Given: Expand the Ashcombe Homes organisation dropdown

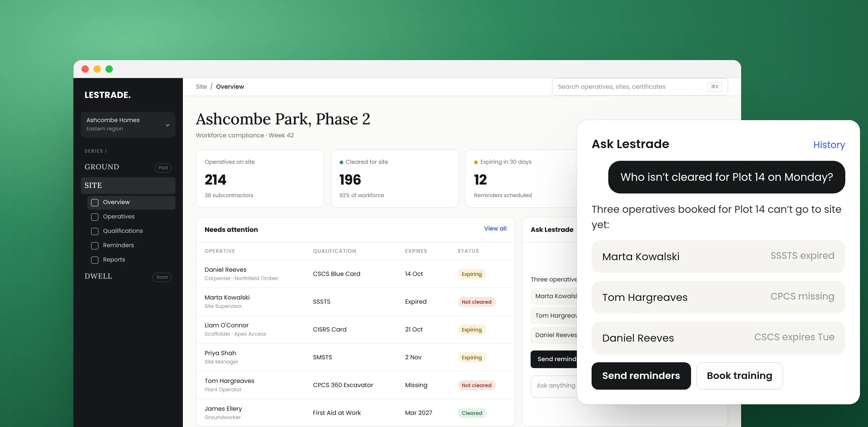Looking at the screenshot, I should 128,124.
